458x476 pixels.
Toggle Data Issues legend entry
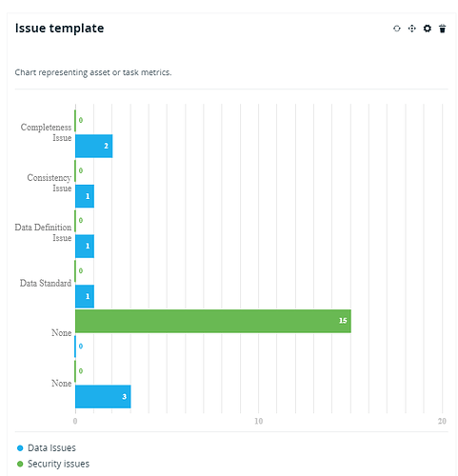point(47,447)
